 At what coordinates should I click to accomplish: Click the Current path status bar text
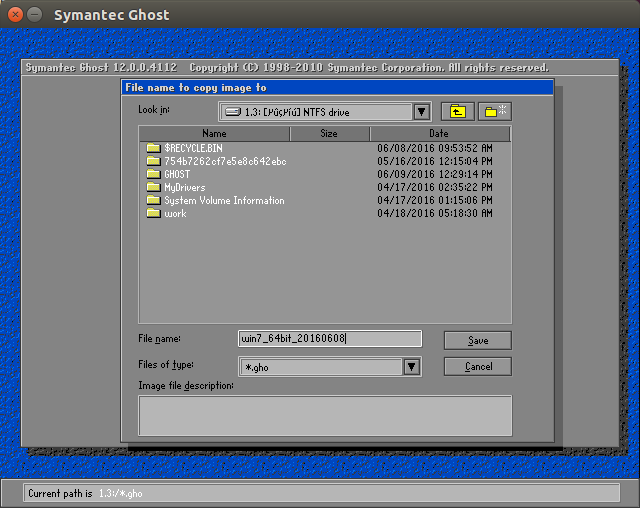85,493
